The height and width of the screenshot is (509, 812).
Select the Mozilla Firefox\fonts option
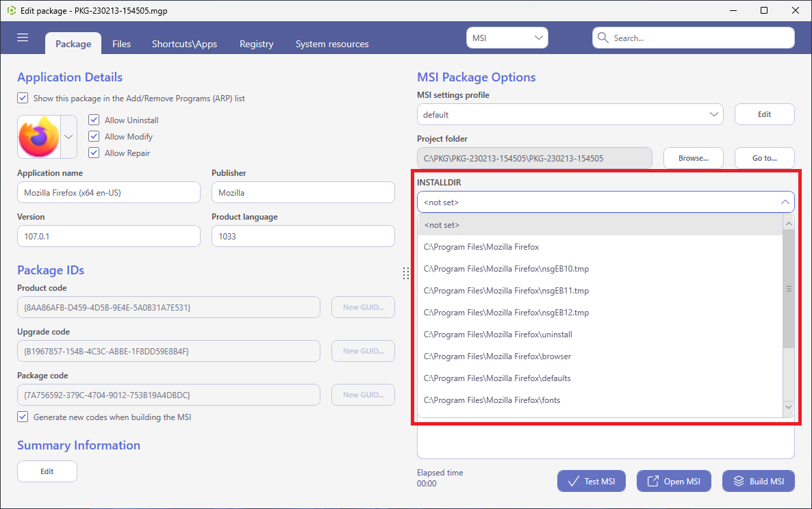pos(600,400)
